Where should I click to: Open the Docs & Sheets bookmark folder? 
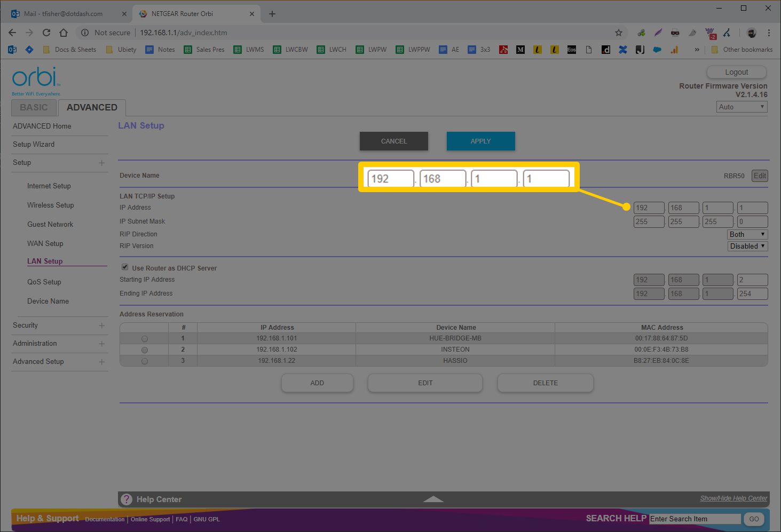(x=69, y=50)
